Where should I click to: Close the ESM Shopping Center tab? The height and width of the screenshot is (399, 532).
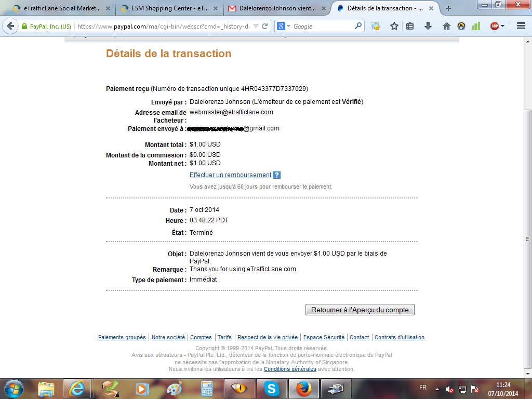pos(216,8)
